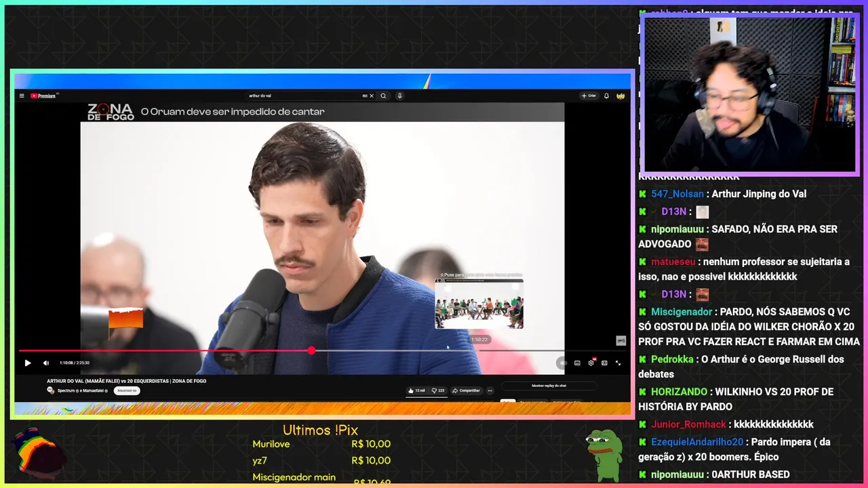Viewport: 868px width, 488px height.
Task: Open the account avatar menu
Action: (x=620, y=96)
